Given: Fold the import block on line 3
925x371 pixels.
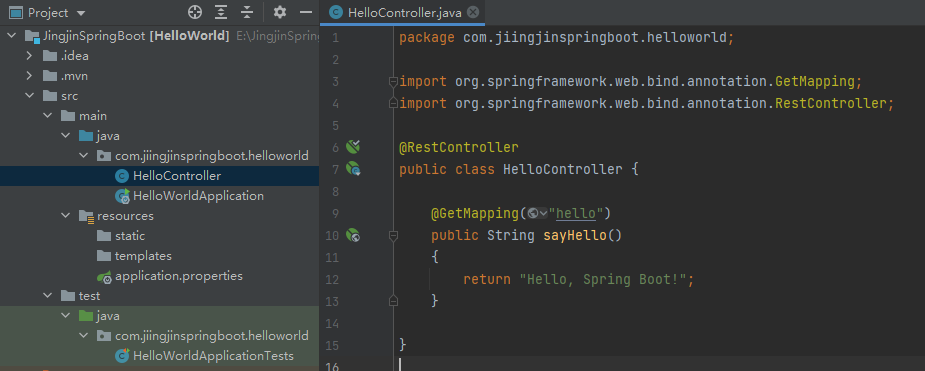Looking at the screenshot, I should pyautogui.click(x=393, y=81).
